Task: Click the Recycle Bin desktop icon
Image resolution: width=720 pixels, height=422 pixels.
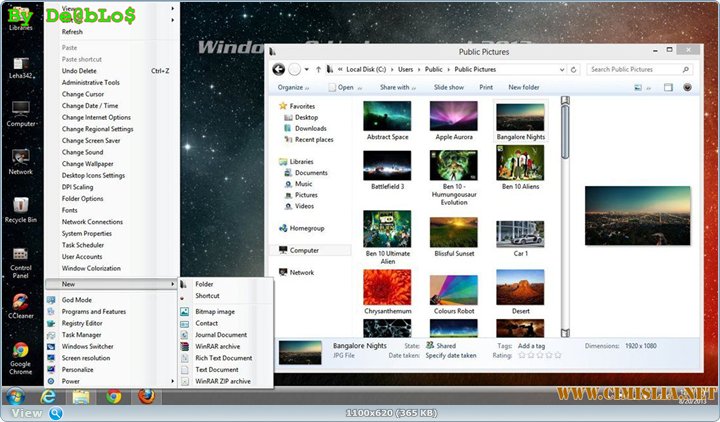Action: (x=20, y=203)
